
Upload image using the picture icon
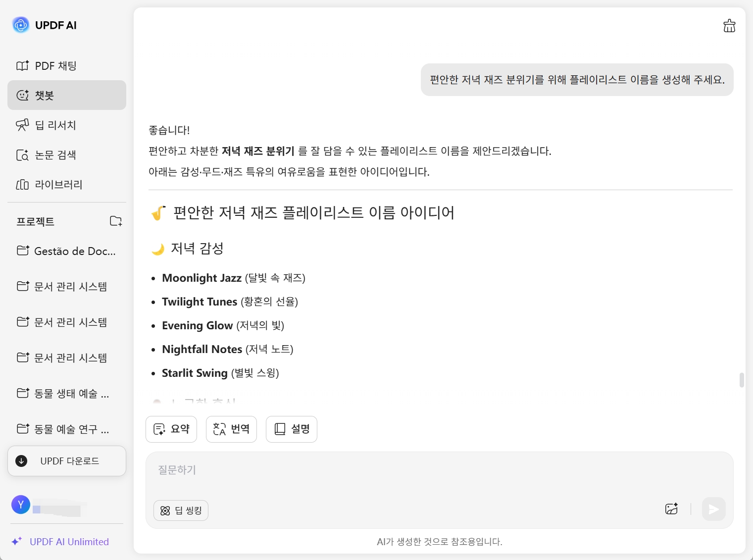click(671, 509)
